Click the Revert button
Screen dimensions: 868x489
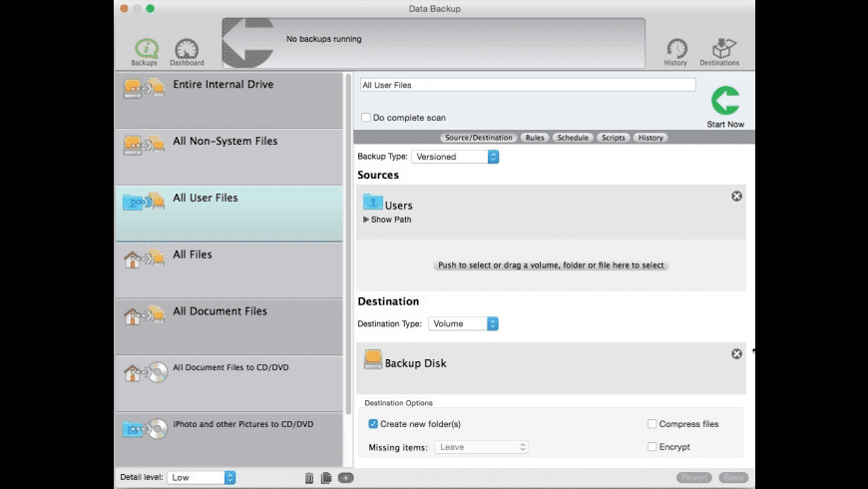click(694, 477)
